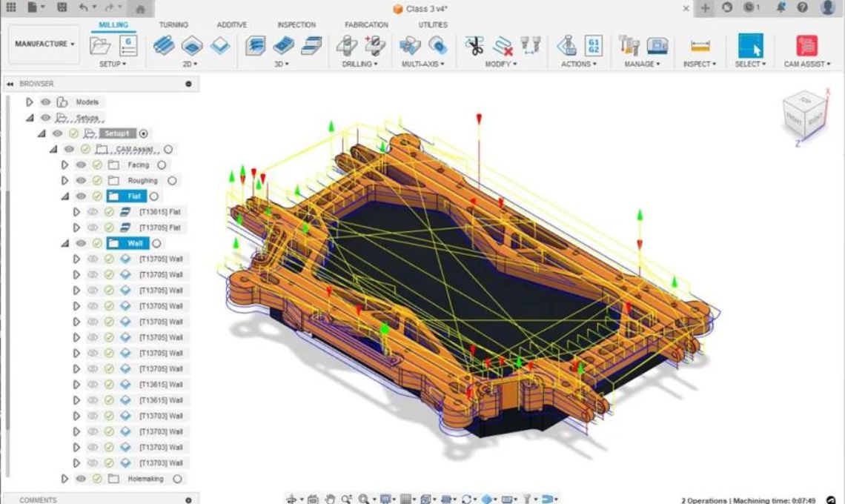Open the MANUFACTURE workspace dropdown
Image resolution: width=845 pixels, height=504 pixels.
coord(44,44)
